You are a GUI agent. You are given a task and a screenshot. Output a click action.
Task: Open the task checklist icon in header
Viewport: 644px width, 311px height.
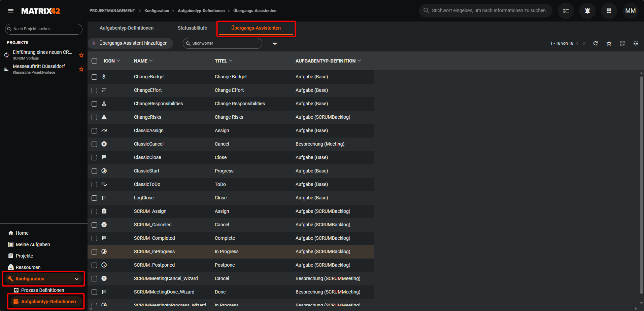566,11
